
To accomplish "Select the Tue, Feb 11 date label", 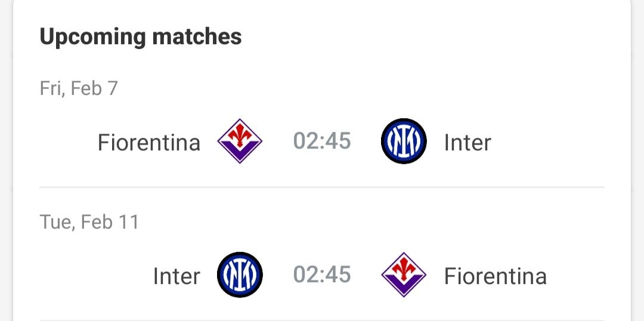I will 89,222.
